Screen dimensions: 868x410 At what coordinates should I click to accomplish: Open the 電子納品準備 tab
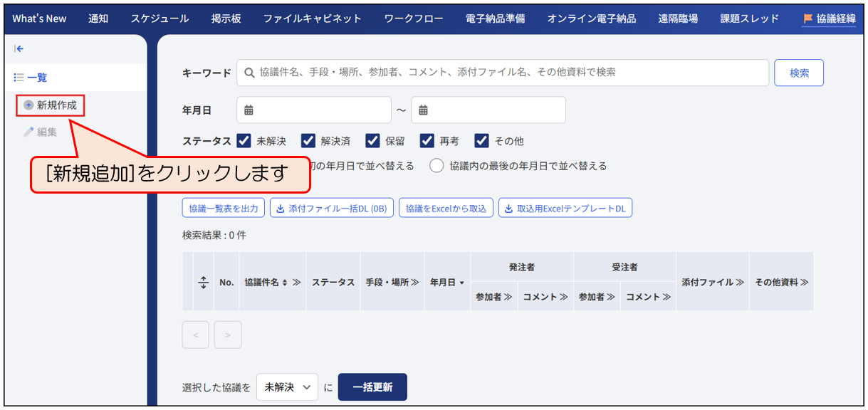click(496, 19)
